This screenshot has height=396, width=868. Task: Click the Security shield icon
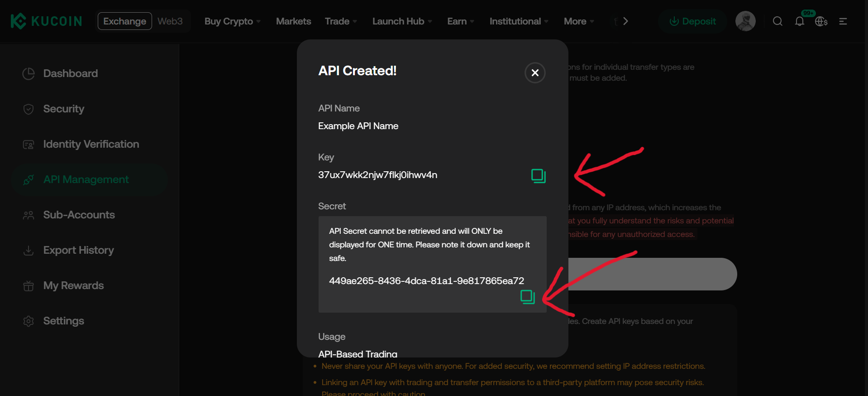29,109
